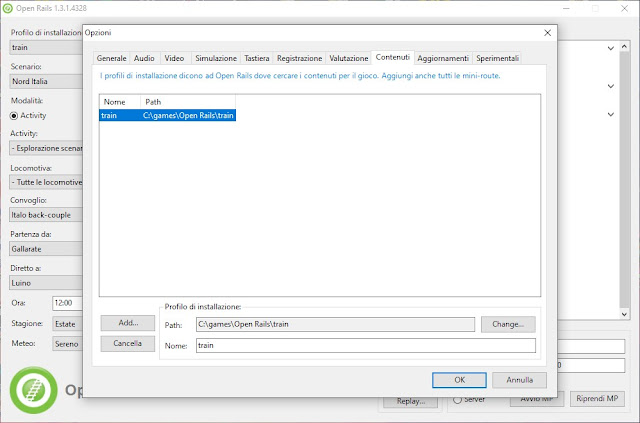Open the Audio tab
Image resolution: width=640 pixels, height=423 pixels.
tap(144, 58)
